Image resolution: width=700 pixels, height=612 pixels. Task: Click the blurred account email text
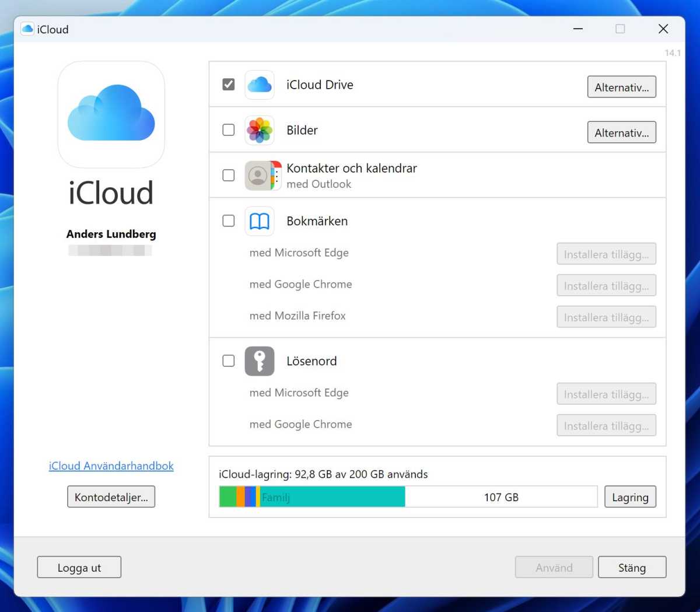(110, 250)
